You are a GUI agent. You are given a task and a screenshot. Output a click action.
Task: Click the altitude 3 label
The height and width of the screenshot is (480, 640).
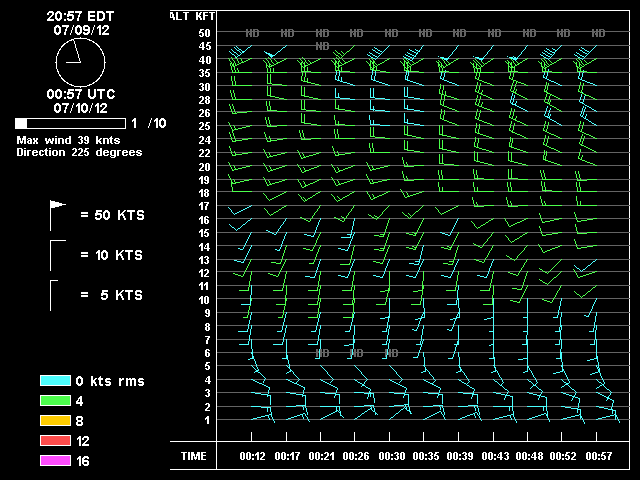coord(207,393)
